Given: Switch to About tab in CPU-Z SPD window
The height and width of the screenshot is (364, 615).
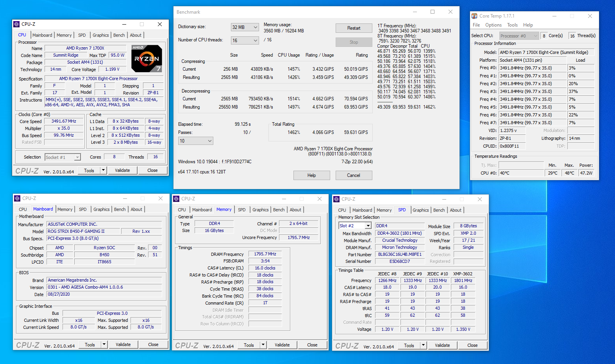Looking at the screenshot, I should pos(456,210).
